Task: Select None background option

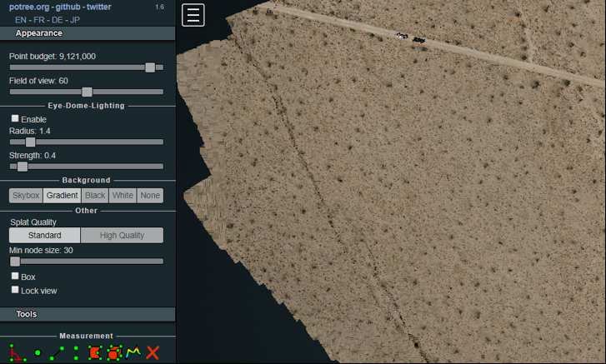Action: coord(150,195)
